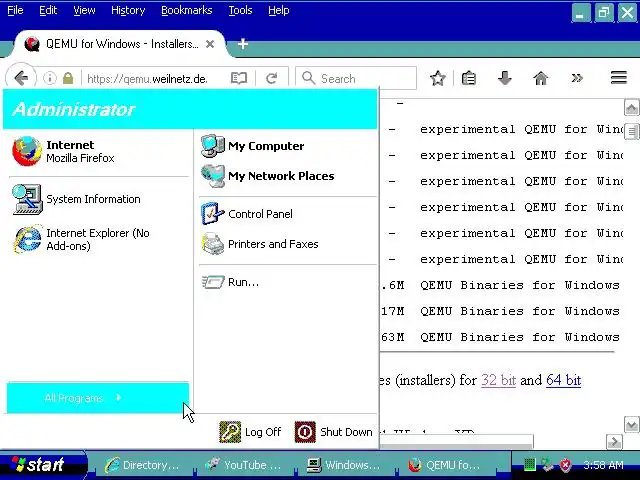640x480 pixels.
Task: Open My Network Places
Action: coord(288,176)
